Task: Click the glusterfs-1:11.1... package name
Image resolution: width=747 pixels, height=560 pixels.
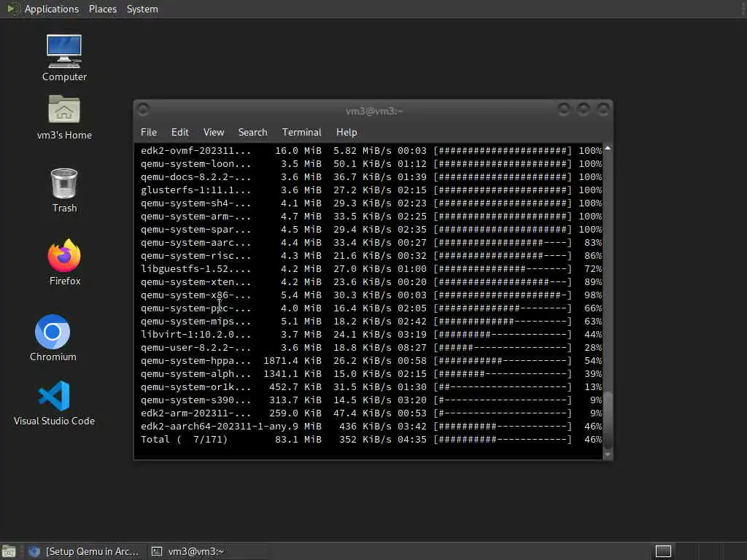Action: tap(196, 190)
